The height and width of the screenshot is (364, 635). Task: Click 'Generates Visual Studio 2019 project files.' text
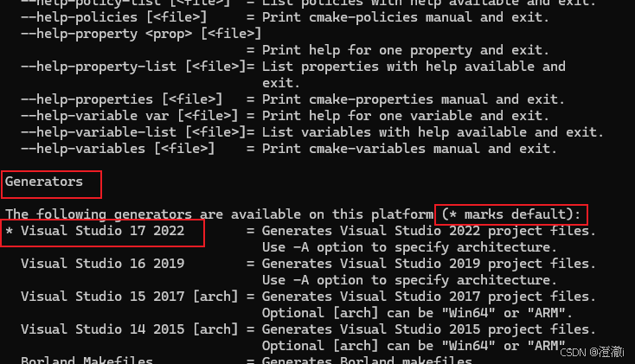[429, 264]
